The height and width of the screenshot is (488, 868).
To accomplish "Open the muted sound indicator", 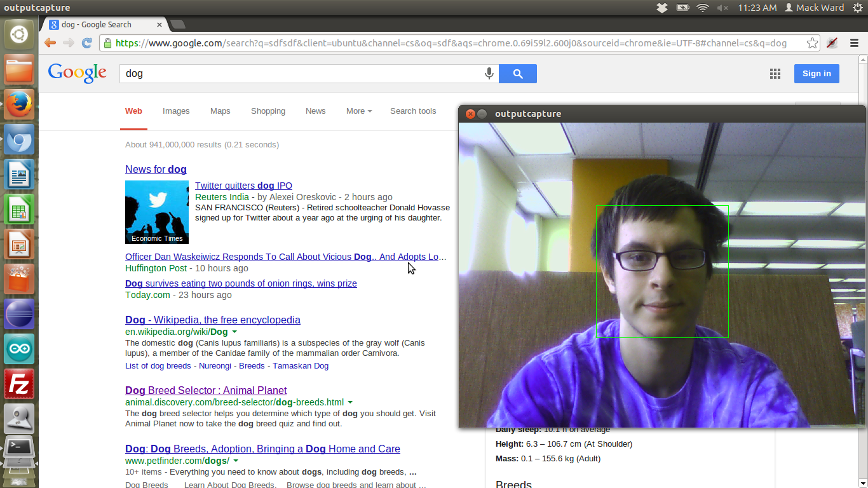I will (x=722, y=8).
